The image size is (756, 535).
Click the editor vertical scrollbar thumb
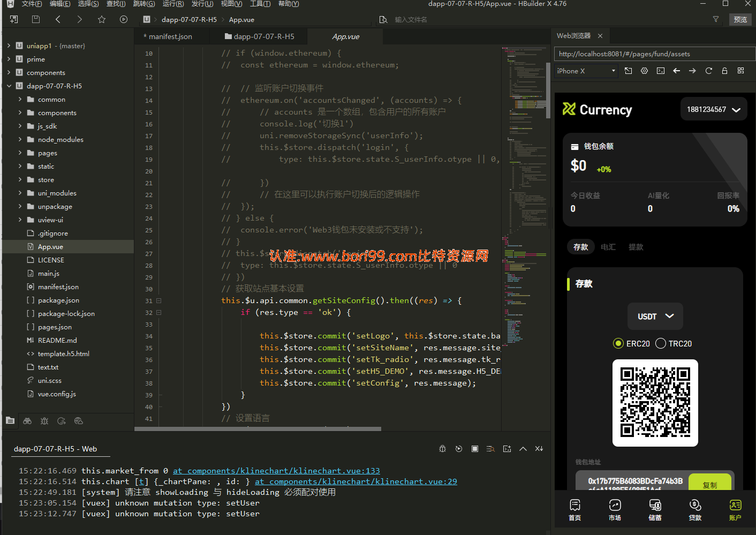pos(548,90)
